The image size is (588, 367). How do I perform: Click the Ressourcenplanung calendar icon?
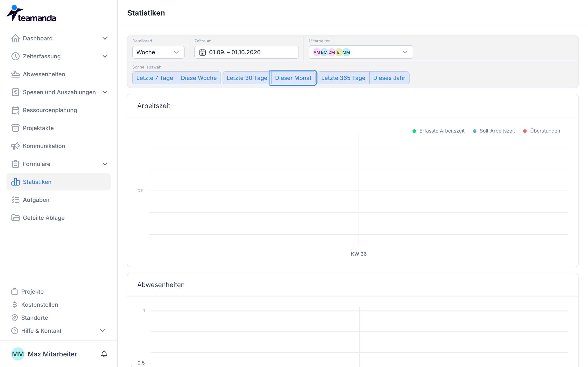tap(15, 110)
